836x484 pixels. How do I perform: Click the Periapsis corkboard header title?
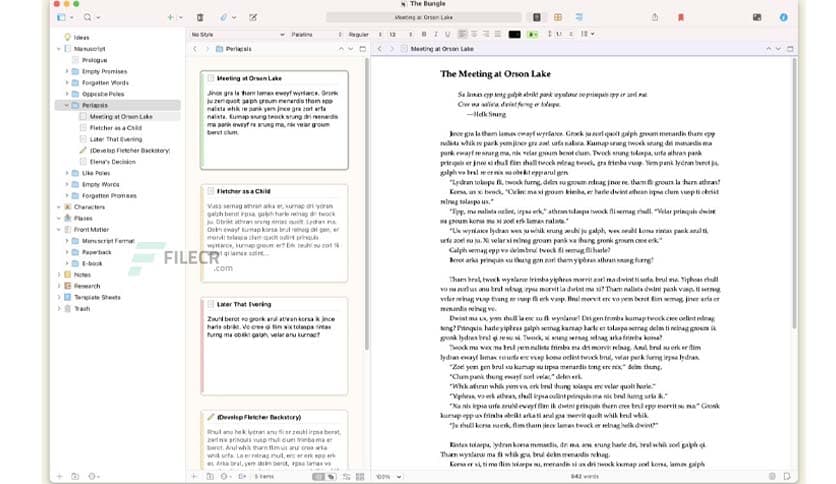click(x=238, y=49)
